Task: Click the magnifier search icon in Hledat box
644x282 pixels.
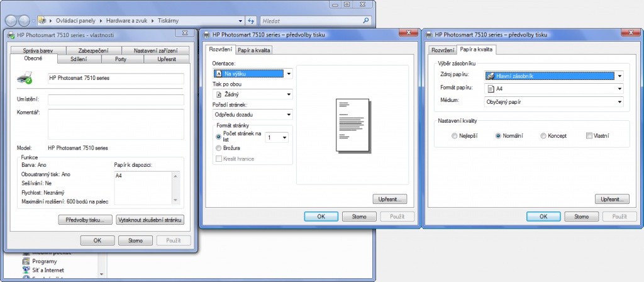Action: click(x=365, y=20)
